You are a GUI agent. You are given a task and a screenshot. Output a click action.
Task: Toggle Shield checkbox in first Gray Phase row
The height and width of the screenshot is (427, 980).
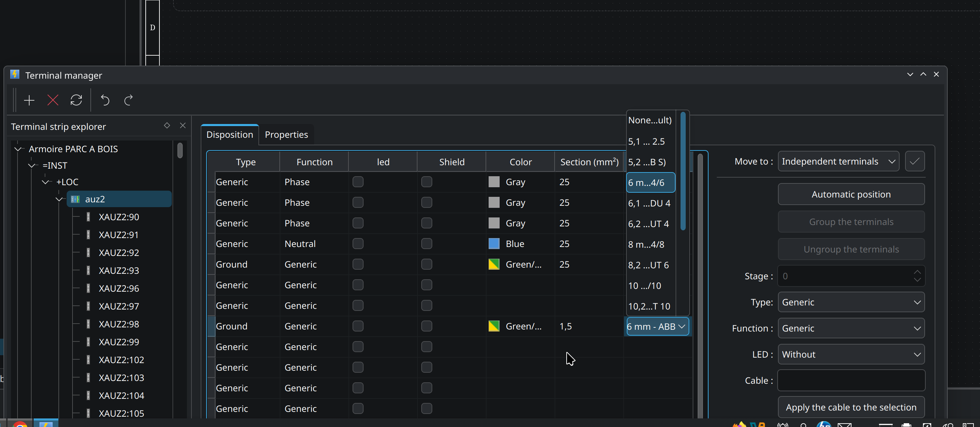(x=426, y=182)
